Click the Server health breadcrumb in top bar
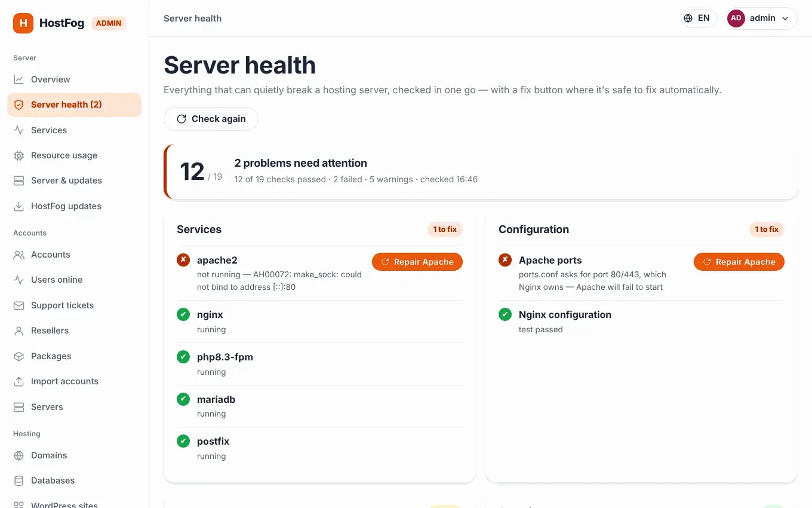 192,19
